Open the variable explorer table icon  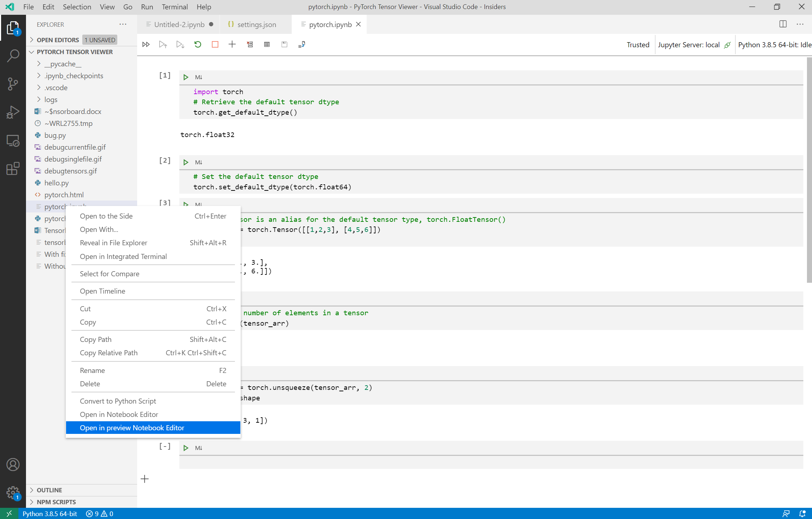267,44
